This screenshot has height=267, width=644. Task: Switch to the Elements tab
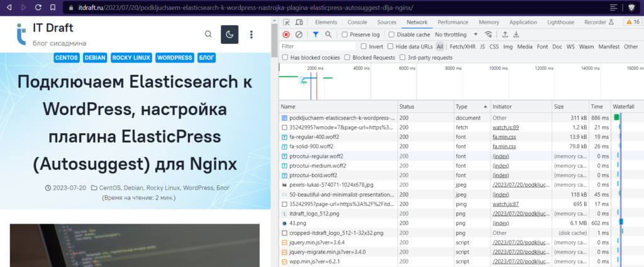[326, 22]
